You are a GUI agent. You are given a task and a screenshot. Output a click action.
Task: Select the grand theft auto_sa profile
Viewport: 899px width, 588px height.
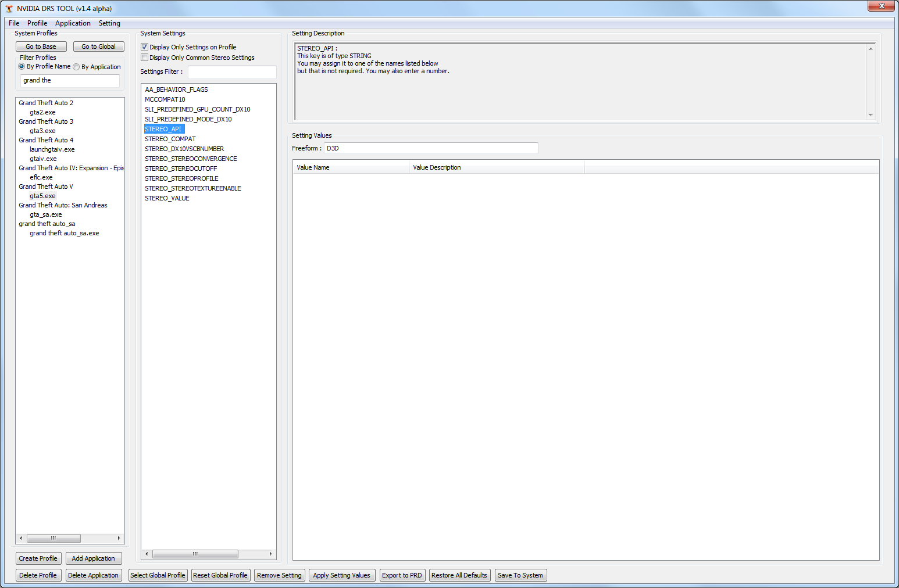[x=47, y=224]
